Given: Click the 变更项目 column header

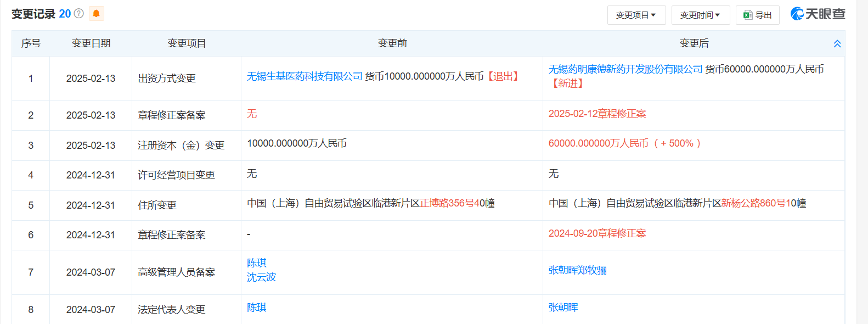Looking at the screenshot, I should point(187,43).
